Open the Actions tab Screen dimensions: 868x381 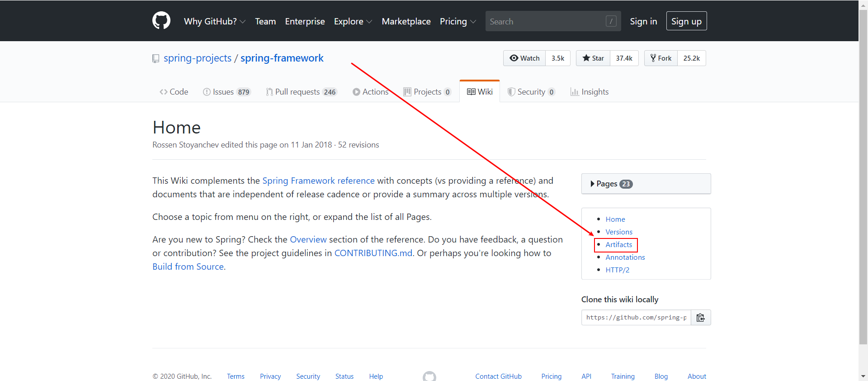click(371, 92)
